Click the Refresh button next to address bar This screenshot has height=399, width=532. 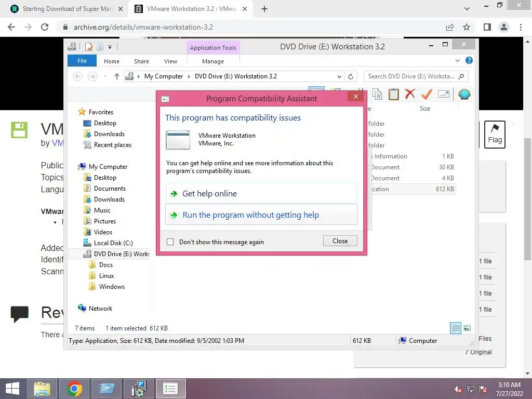coord(351,77)
